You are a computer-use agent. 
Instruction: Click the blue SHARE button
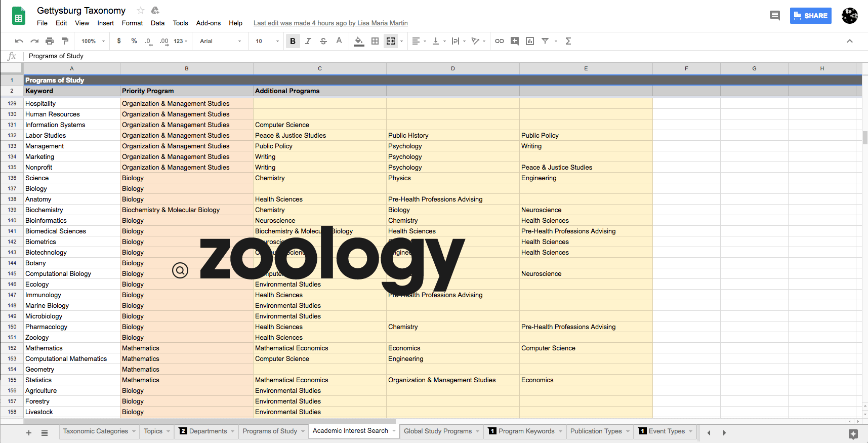tap(811, 16)
